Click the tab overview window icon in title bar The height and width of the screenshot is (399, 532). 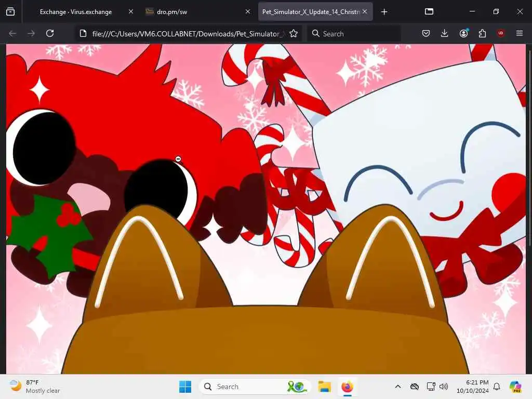click(429, 11)
